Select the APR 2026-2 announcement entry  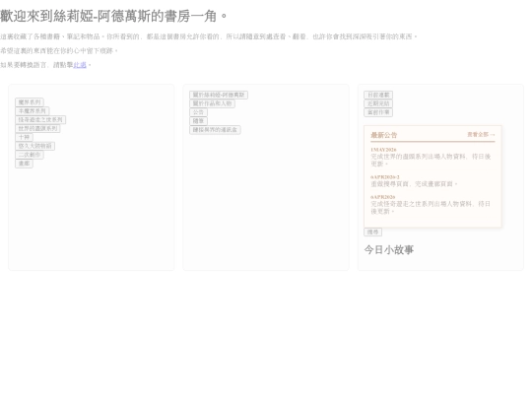coord(432,181)
